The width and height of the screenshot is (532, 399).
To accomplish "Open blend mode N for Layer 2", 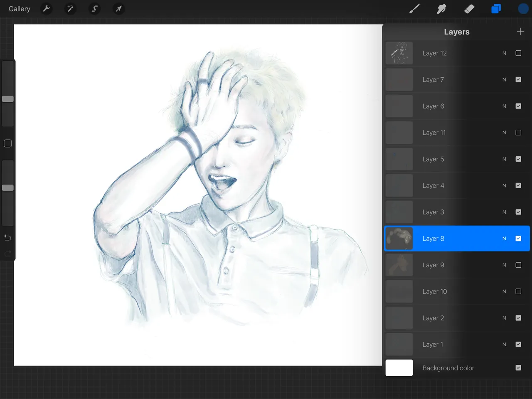I will click(x=504, y=318).
